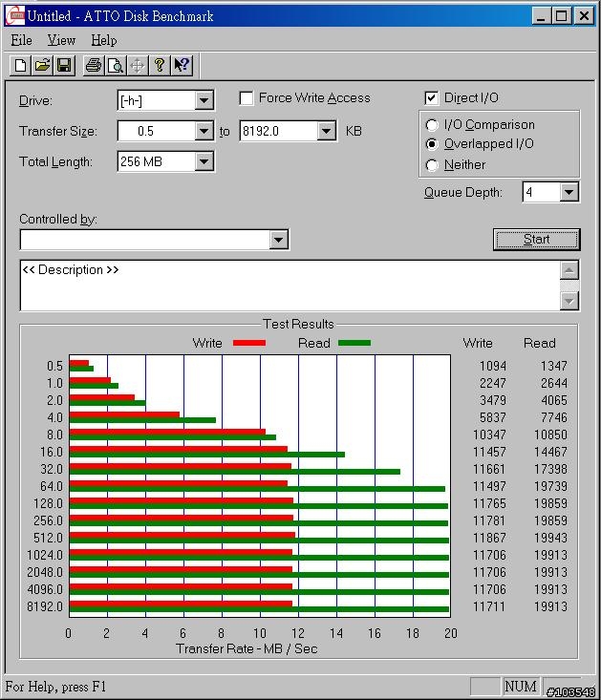Click the Read column header in results
The image size is (601, 700).
[540, 343]
